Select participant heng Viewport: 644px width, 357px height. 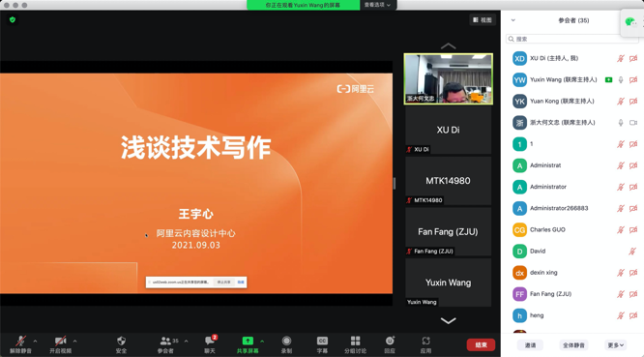[x=572, y=315]
